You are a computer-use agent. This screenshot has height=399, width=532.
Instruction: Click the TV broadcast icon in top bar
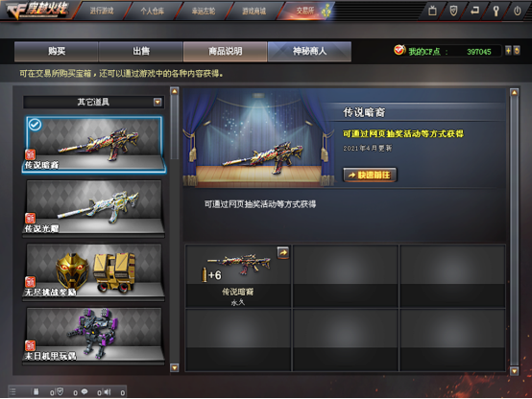coord(432,11)
